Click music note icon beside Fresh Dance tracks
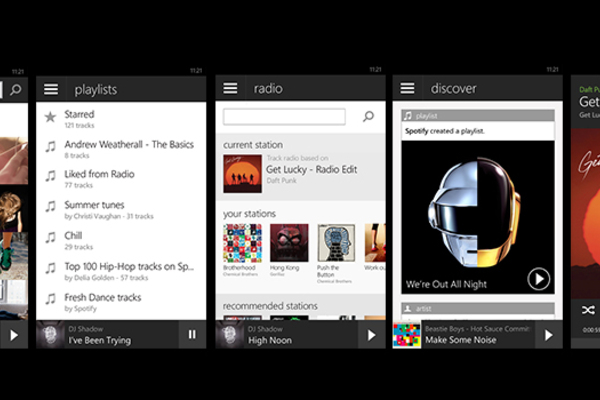600x400 pixels. tap(51, 299)
